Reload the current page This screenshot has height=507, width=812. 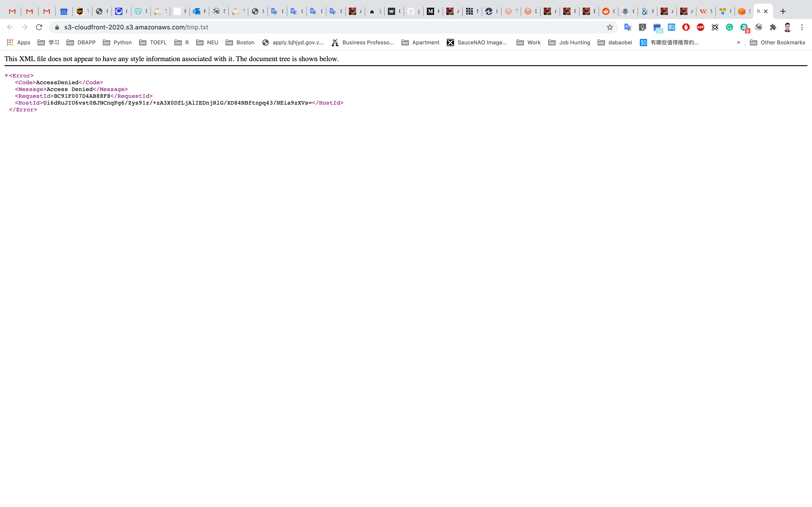[39, 27]
